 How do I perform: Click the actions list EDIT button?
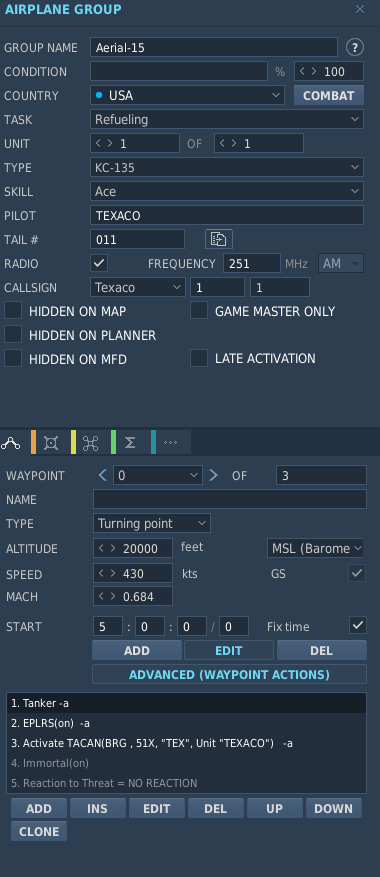[x=157, y=808]
